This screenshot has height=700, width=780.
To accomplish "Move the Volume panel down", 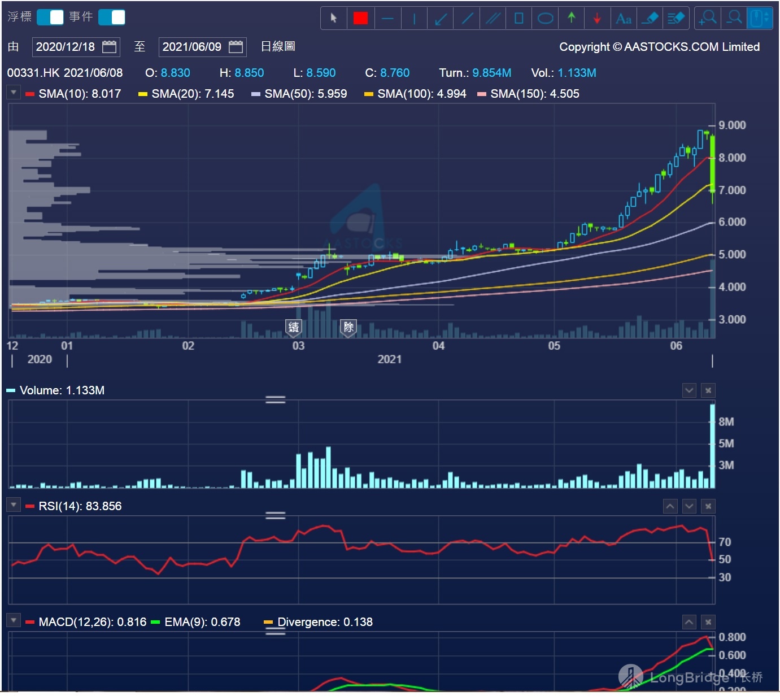I will [x=689, y=390].
